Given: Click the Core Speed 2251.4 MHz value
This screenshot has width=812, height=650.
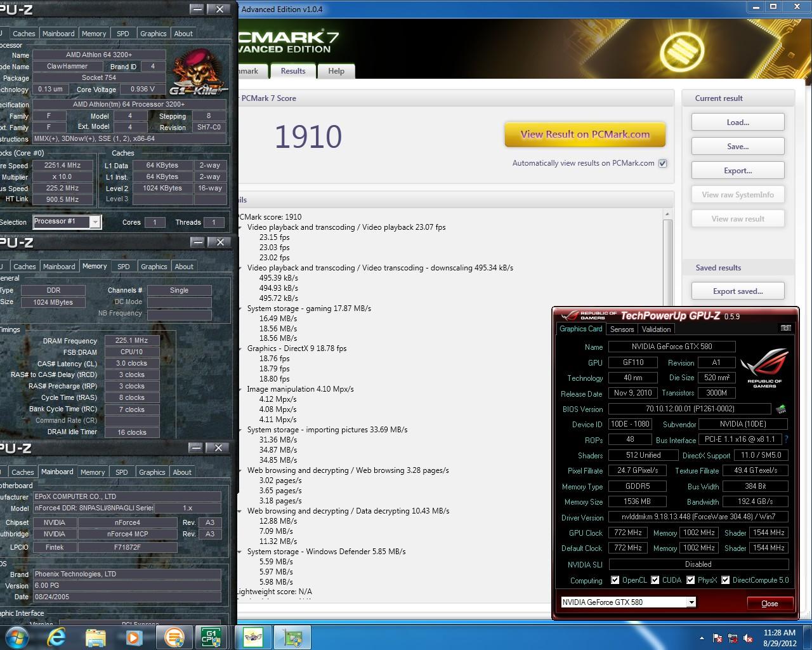Looking at the screenshot, I should coord(62,165).
